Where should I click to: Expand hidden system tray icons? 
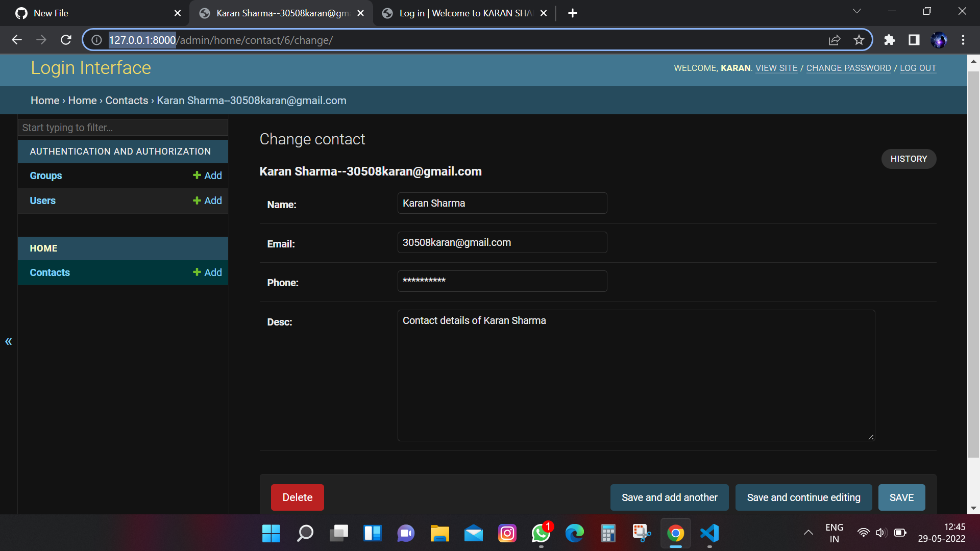808,533
